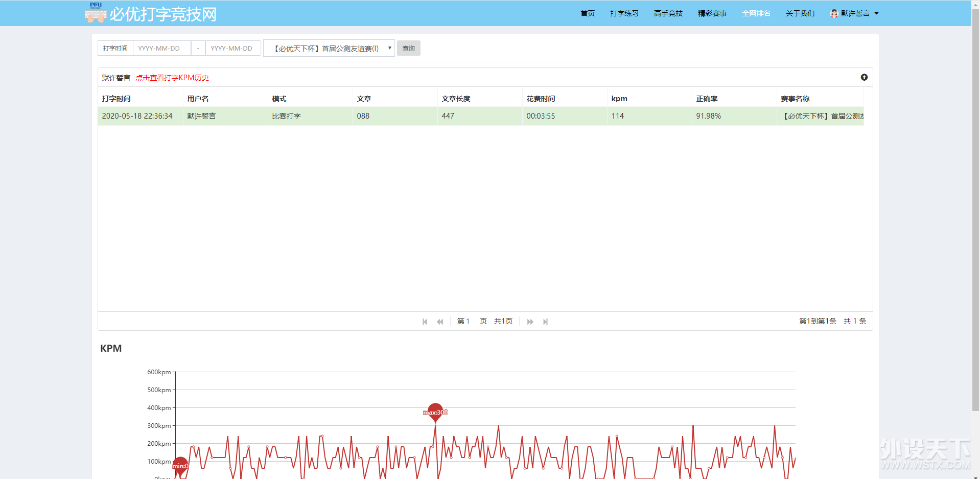Sort by the 用户名 column header

pos(225,99)
